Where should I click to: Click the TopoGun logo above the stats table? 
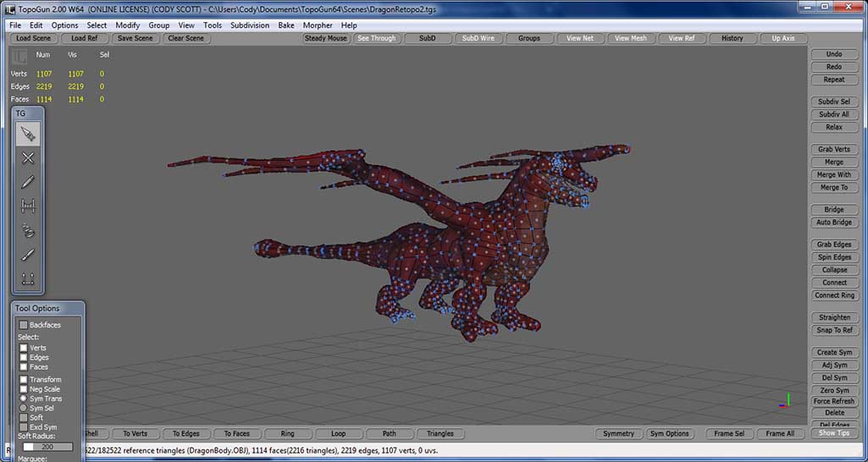click(19, 57)
